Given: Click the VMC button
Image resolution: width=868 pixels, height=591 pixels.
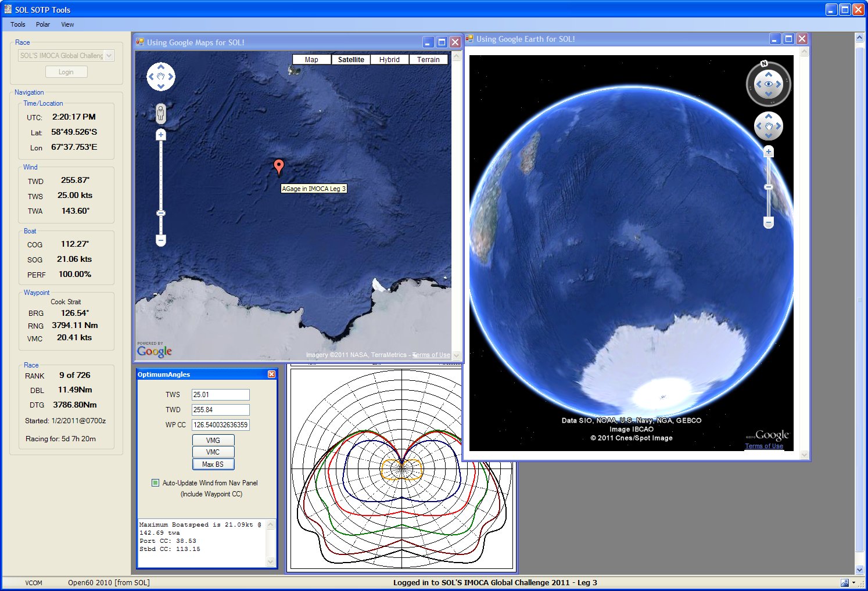Looking at the screenshot, I should tap(213, 452).
